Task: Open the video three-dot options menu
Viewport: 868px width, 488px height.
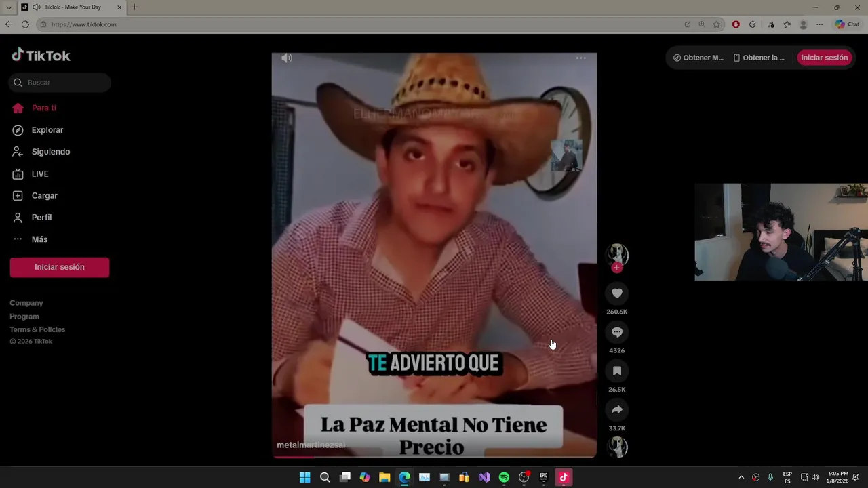Action: pos(581,58)
